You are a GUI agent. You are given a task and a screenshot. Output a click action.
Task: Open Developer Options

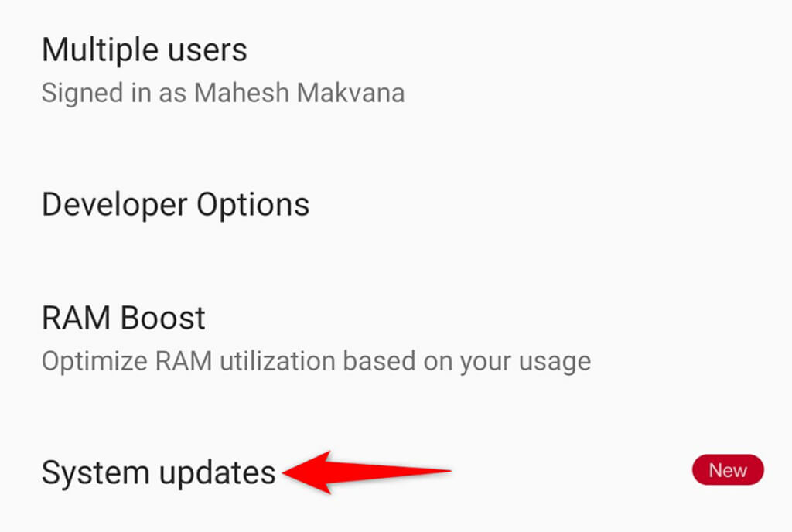[x=396, y=204]
